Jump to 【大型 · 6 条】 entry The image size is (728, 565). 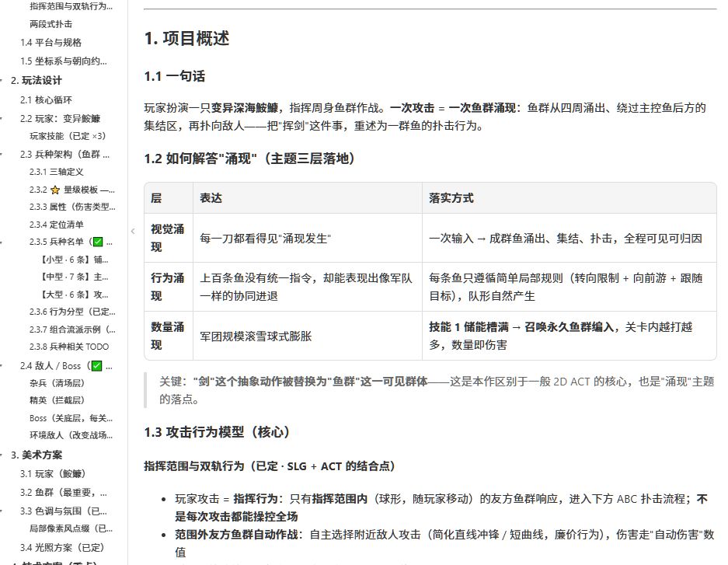[73, 295]
